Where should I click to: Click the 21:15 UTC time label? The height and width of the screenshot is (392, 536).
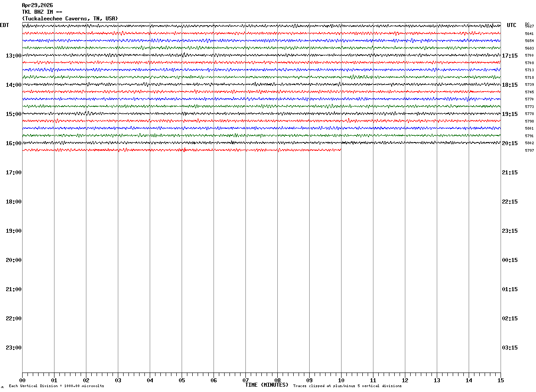pos(510,173)
